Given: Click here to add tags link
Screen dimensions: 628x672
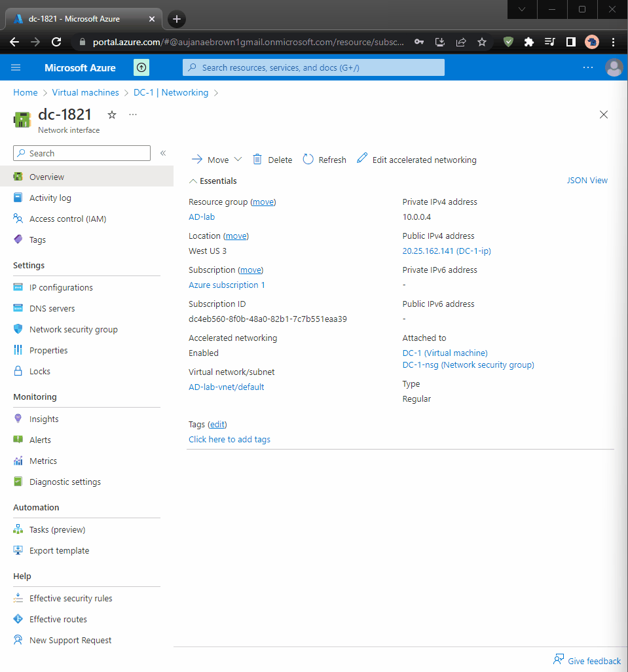Looking at the screenshot, I should 229,439.
